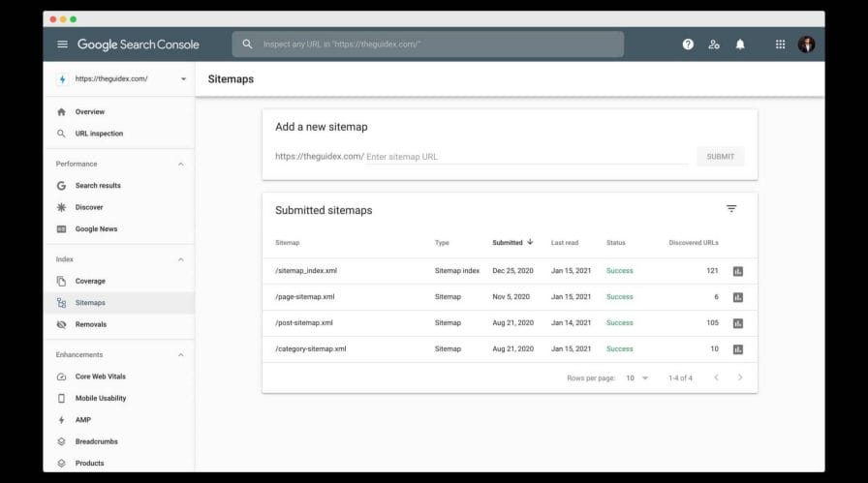This screenshot has width=868, height=483.
Task: Open Users and permissions icon
Action: click(714, 45)
